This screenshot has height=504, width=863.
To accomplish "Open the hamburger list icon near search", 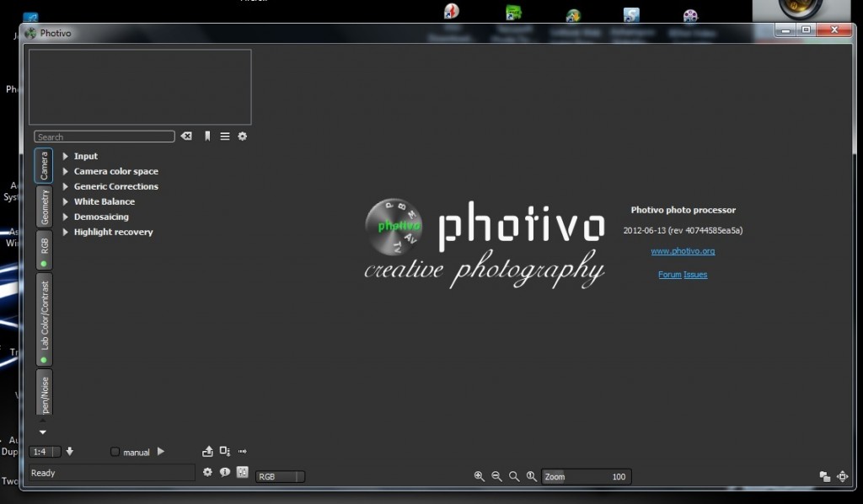I will 224,136.
